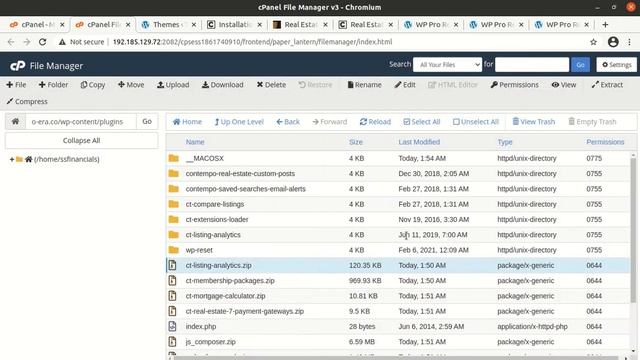Viewport: 640px width, 360px height.
Task: Open the Upload dialog
Action: [173, 85]
